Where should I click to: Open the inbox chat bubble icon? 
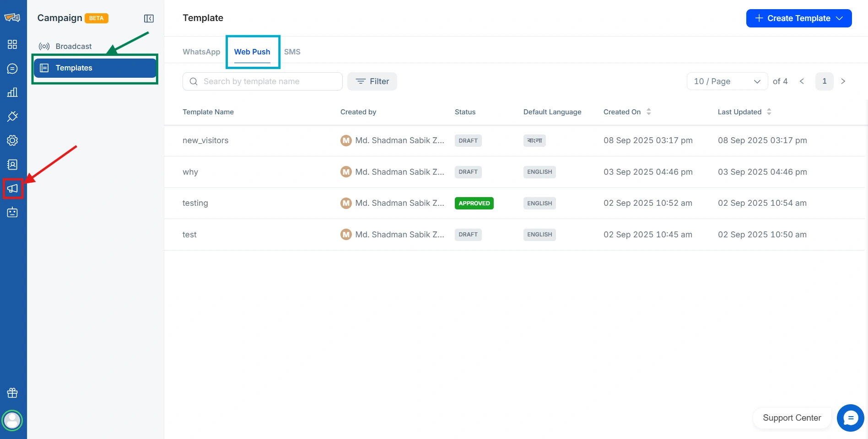click(12, 69)
